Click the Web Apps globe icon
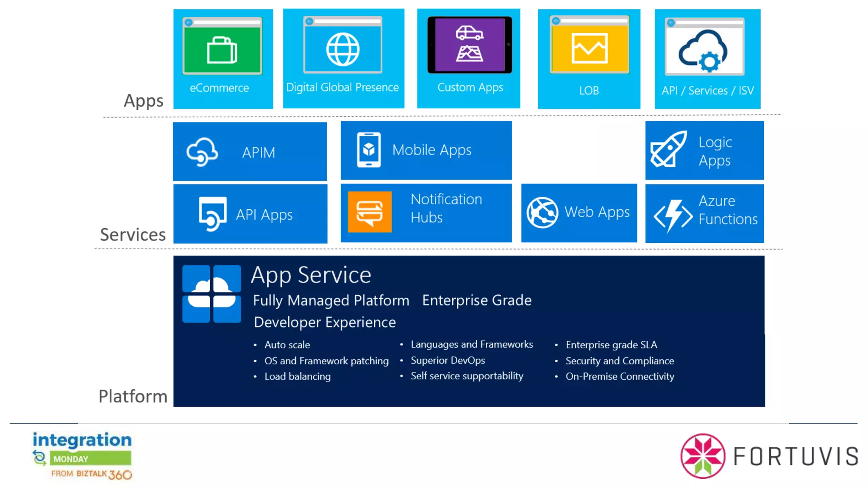Image resolution: width=868 pixels, height=488 pixels. pyautogui.click(x=542, y=213)
